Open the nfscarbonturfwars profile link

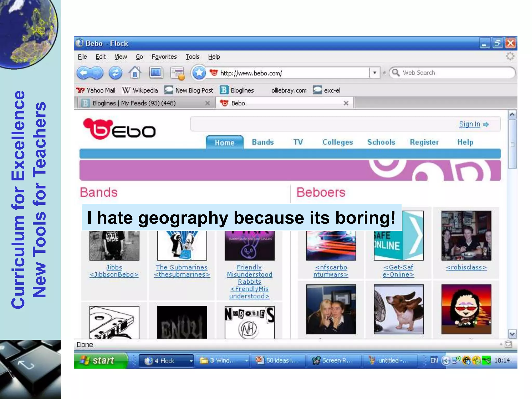pyautogui.click(x=331, y=271)
